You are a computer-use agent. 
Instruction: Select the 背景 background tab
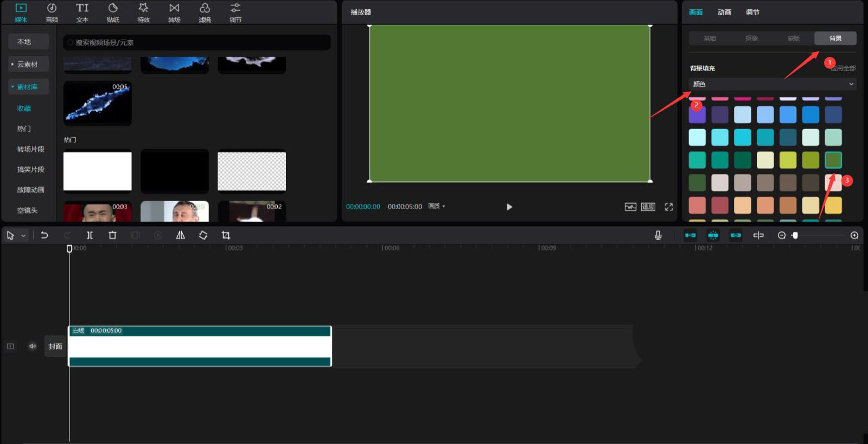(835, 38)
